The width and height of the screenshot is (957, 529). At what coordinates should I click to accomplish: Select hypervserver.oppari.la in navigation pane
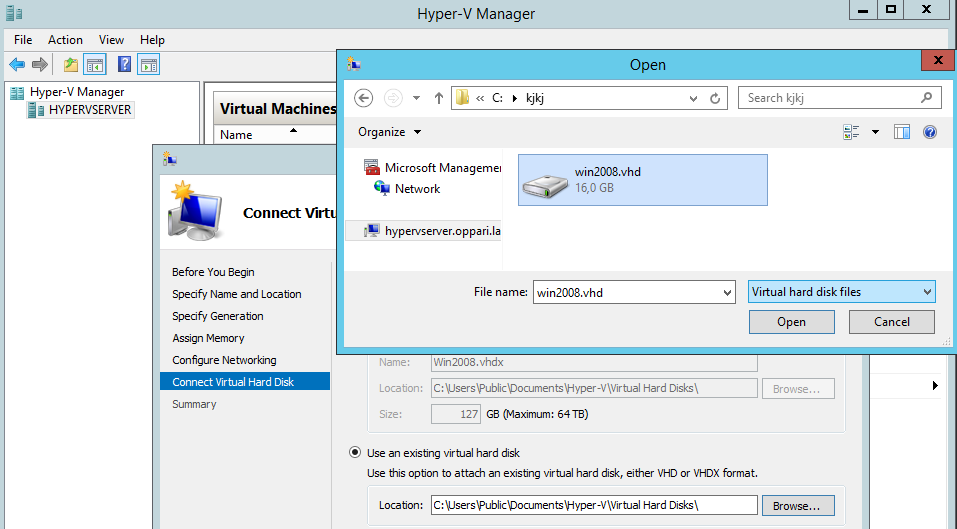click(x=424, y=231)
